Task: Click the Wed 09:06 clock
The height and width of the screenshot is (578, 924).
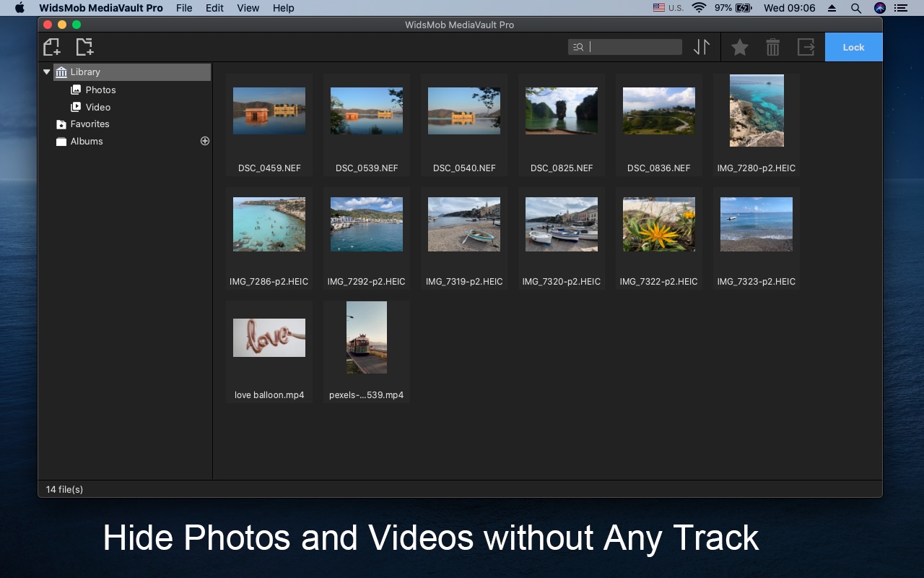Action: click(x=790, y=8)
